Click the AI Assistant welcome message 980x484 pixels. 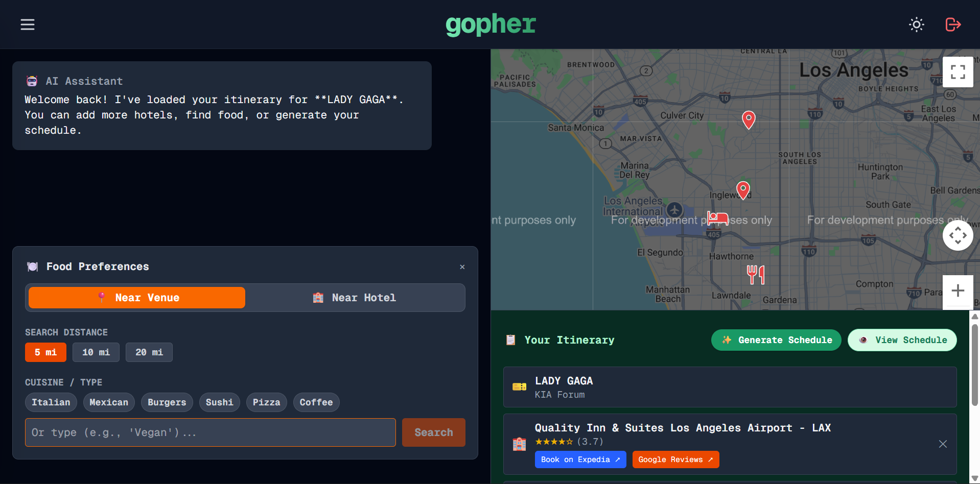(x=214, y=115)
